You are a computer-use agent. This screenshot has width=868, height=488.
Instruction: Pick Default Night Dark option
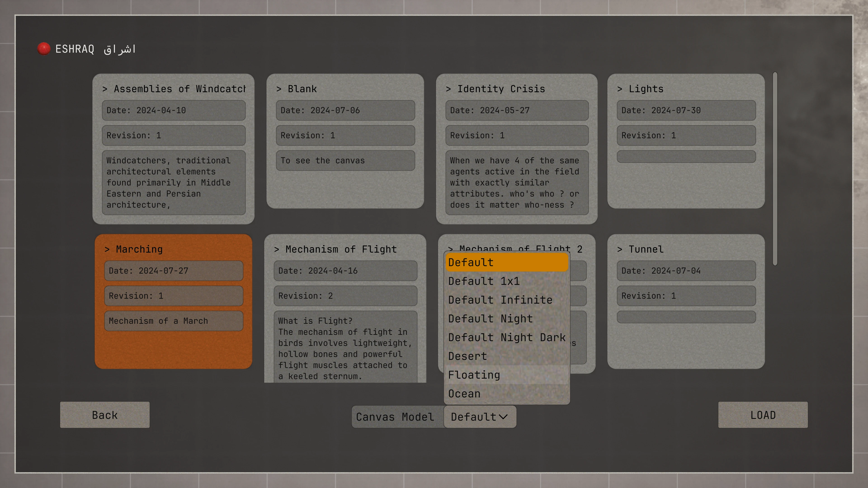tap(506, 338)
